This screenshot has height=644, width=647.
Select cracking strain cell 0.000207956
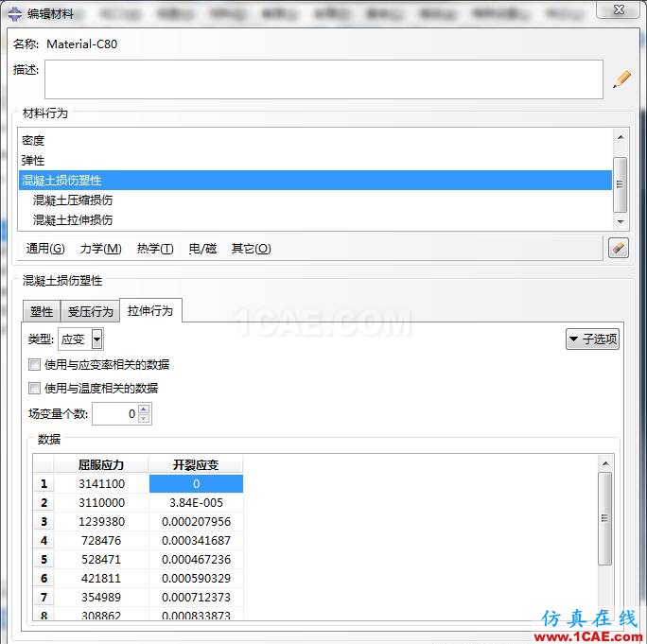(x=196, y=521)
